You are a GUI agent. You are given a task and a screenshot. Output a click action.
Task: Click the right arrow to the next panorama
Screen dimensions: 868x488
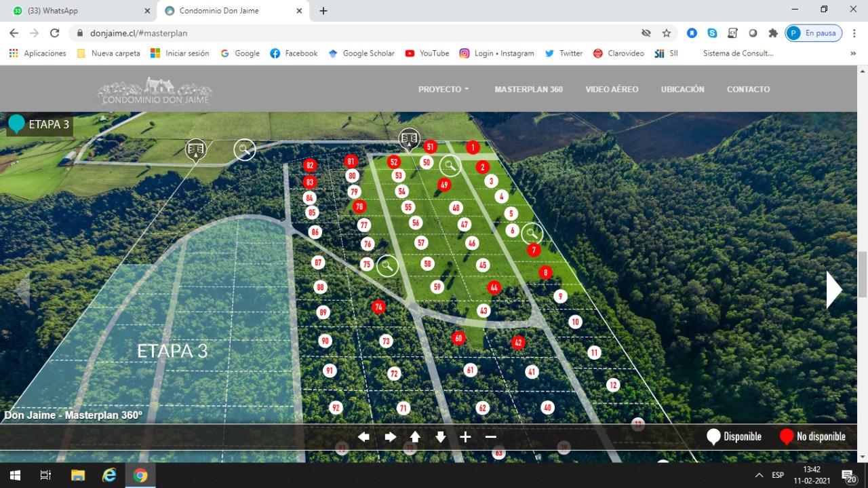[833, 290]
